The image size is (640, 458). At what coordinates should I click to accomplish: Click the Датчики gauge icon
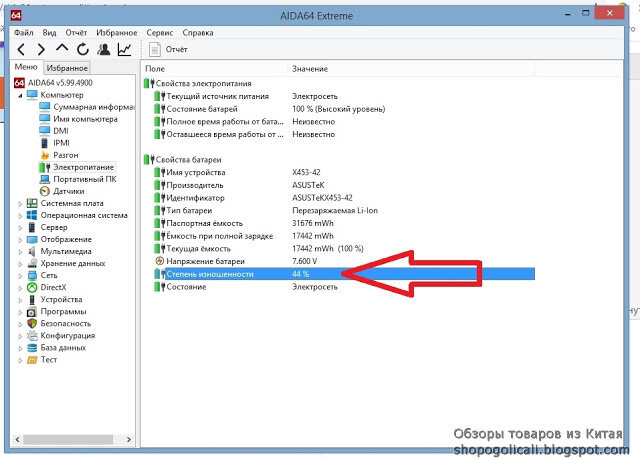(44, 191)
